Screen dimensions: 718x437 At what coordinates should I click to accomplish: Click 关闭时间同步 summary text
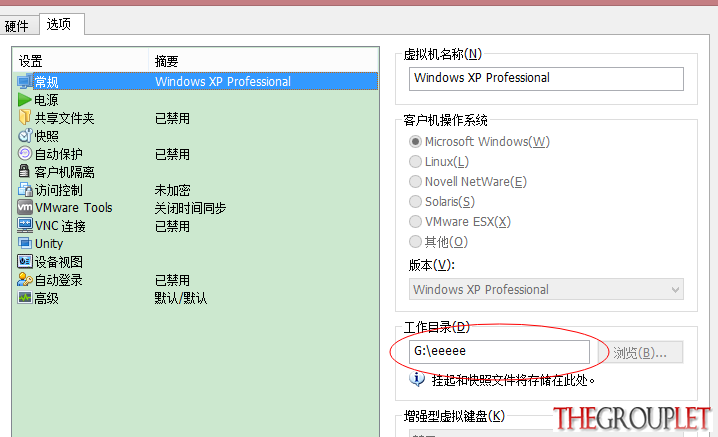pos(190,208)
